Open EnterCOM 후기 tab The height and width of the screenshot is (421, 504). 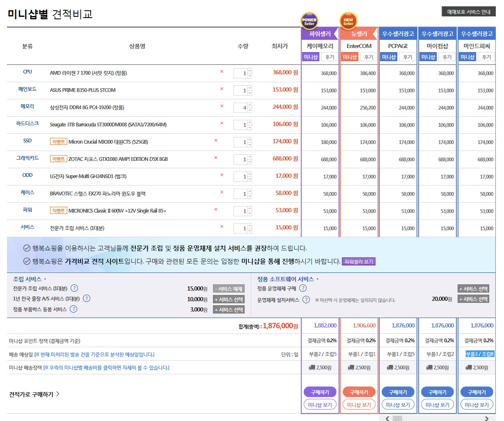369,57
